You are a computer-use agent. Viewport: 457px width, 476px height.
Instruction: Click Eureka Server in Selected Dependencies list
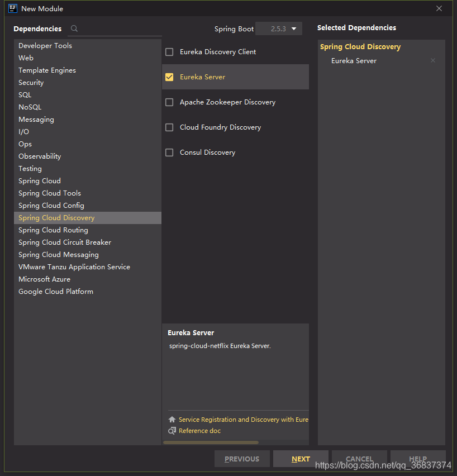pos(354,61)
